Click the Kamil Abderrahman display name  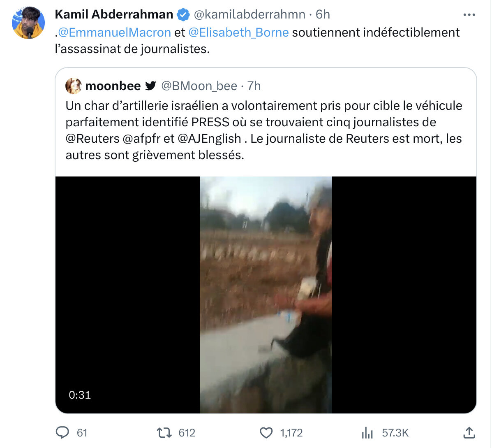(x=114, y=14)
